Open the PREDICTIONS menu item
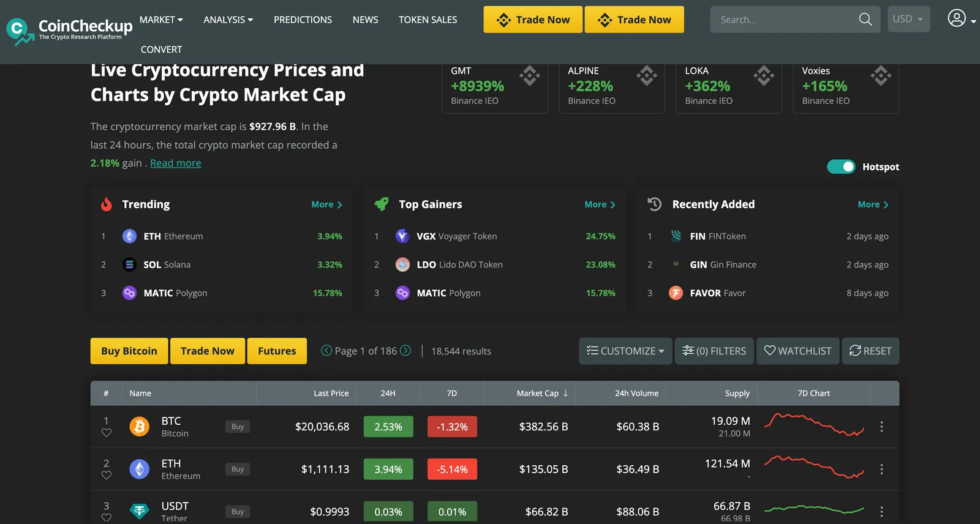 (303, 20)
